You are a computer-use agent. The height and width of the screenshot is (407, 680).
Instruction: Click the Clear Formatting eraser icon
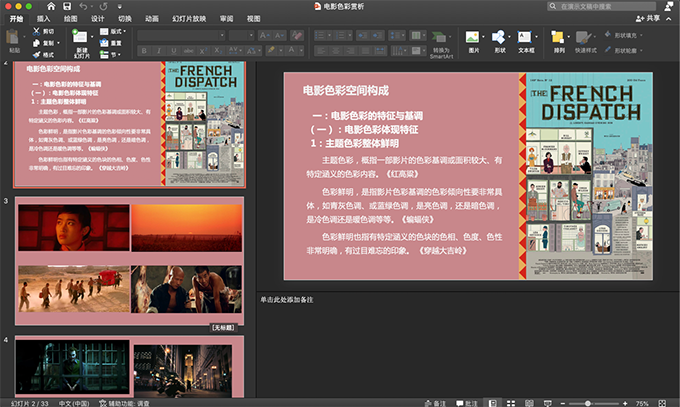(x=297, y=35)
